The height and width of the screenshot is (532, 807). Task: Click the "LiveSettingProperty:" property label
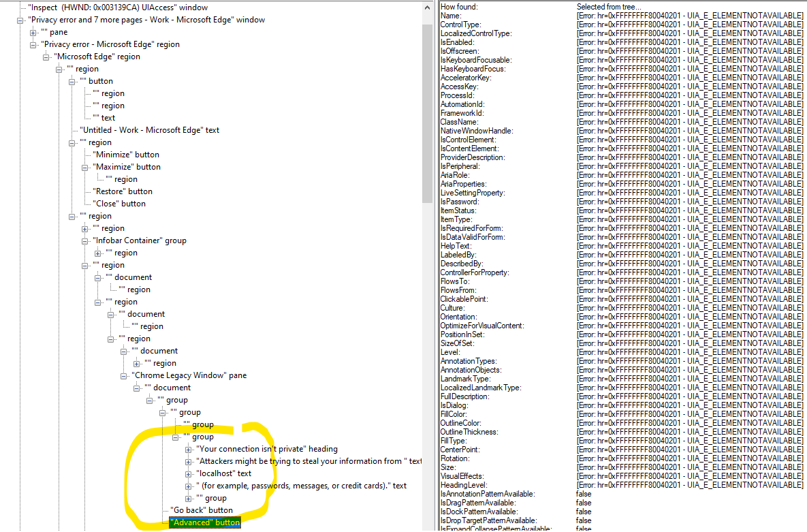coord(473,193)
